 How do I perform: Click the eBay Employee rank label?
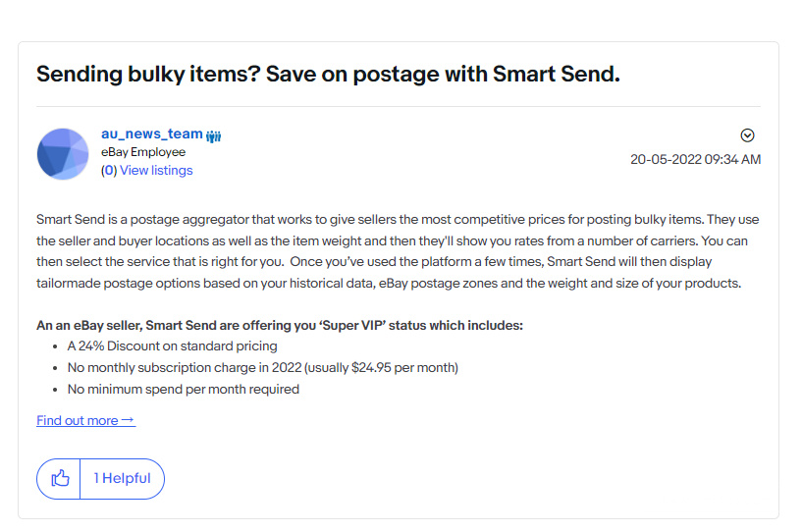[142, 152]
